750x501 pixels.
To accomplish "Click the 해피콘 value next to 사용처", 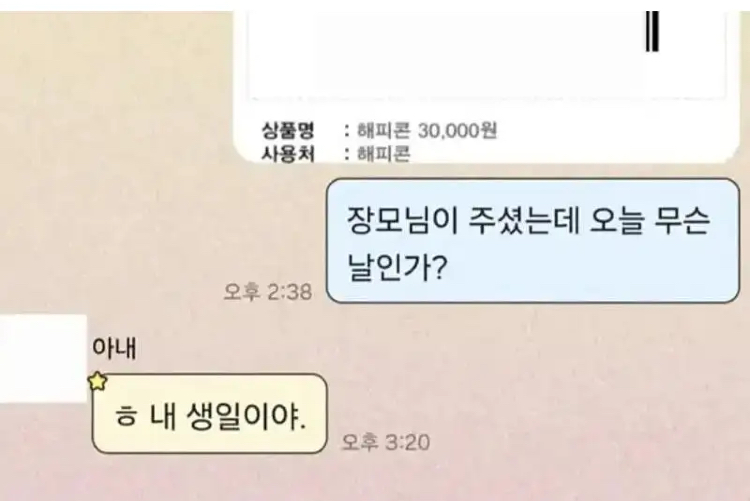I will point(384,154).
